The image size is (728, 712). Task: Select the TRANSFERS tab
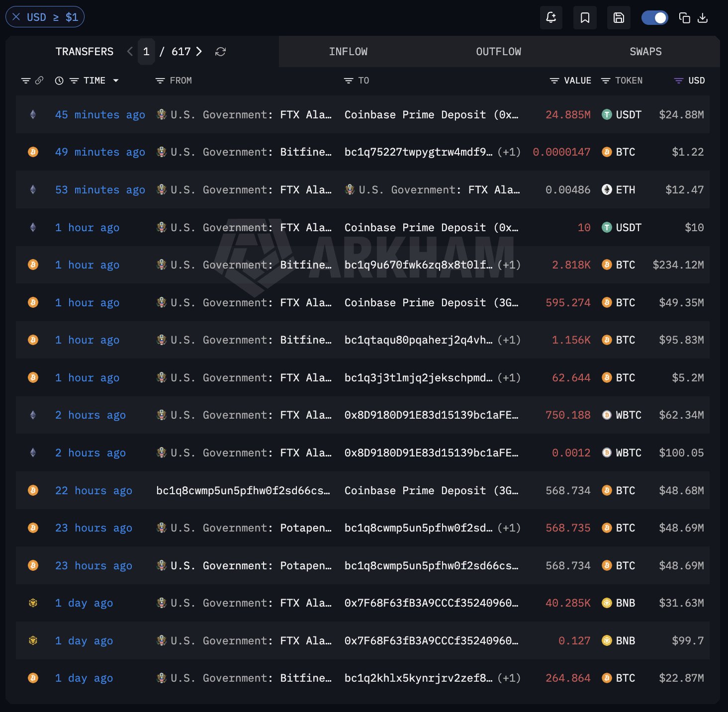point(85,52)
